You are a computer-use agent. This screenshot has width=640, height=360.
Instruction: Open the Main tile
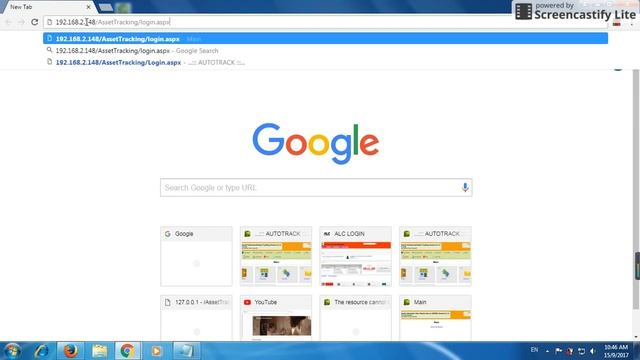[x=435, y=318]
